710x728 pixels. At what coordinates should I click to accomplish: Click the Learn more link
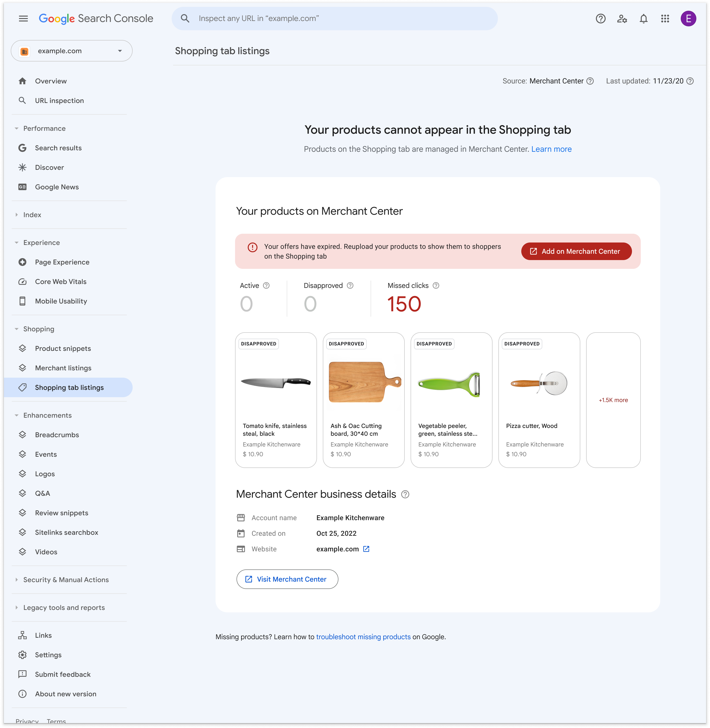click(551, 149)
